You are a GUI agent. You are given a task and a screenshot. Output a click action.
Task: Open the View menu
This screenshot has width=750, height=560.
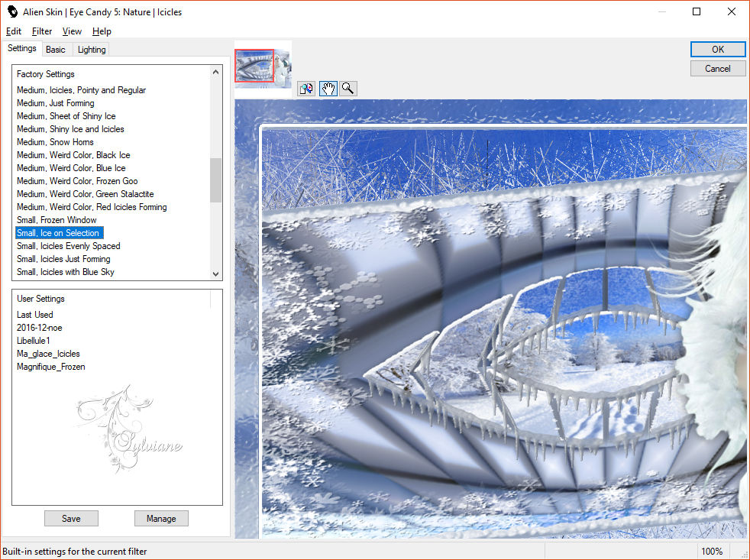pos(72,31)
